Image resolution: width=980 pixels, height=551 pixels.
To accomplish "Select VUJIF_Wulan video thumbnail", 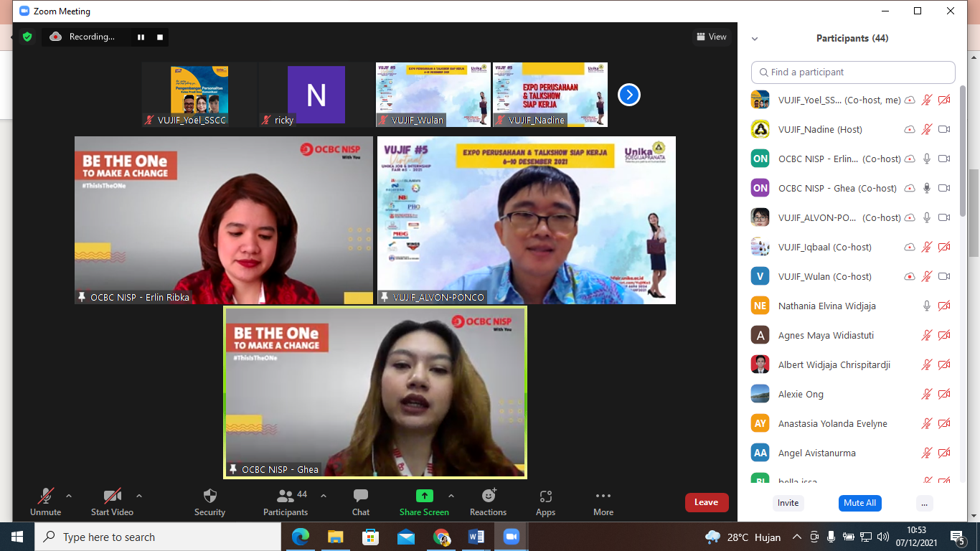I will pos(433,95).
